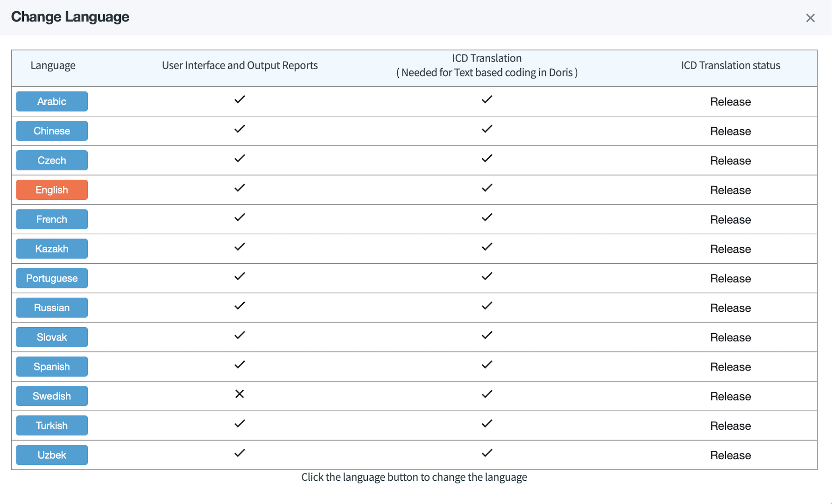Click Uzbek row ICD Translation checkmark
This screenshot has width=832, height=504.
[x=487, y=453]
